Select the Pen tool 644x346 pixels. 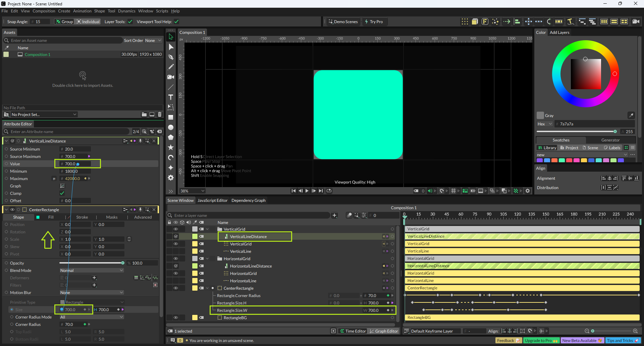click(x=171, y=57)
